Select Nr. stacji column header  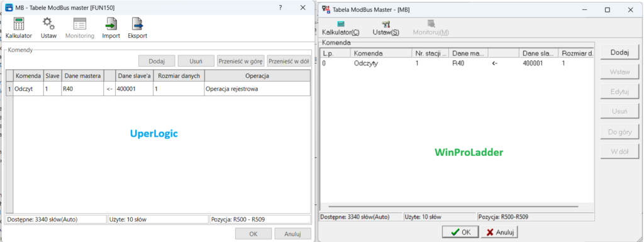click(x=430, y=53)
